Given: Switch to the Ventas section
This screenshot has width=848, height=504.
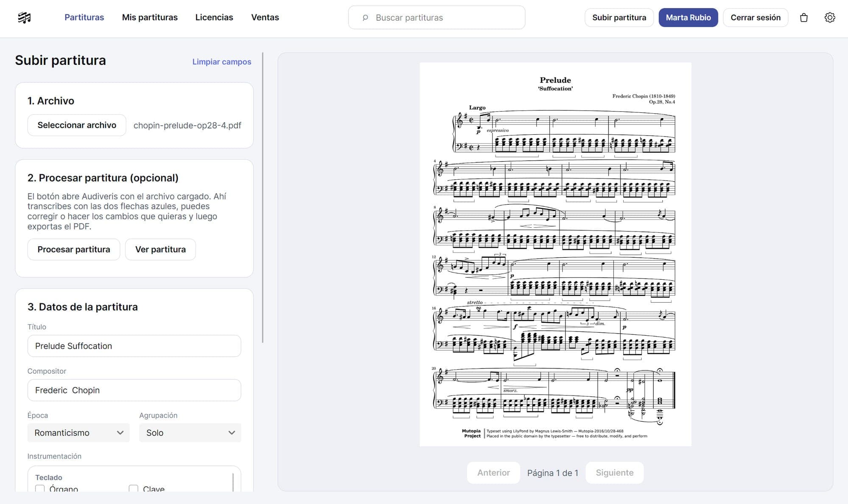Looking at the screenshot, I should pyautogui.click(x=265, y=17).
